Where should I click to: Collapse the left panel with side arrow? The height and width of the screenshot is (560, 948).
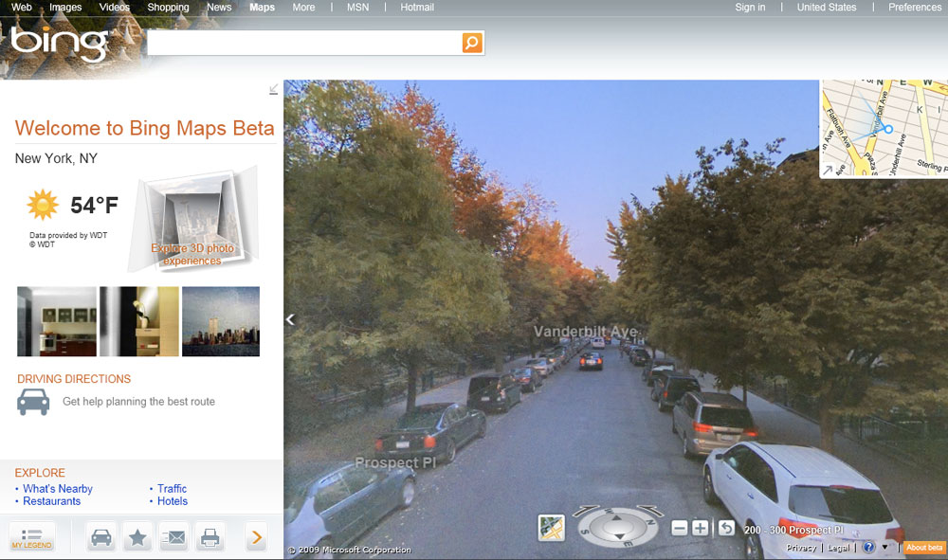(x=290, y=319)
